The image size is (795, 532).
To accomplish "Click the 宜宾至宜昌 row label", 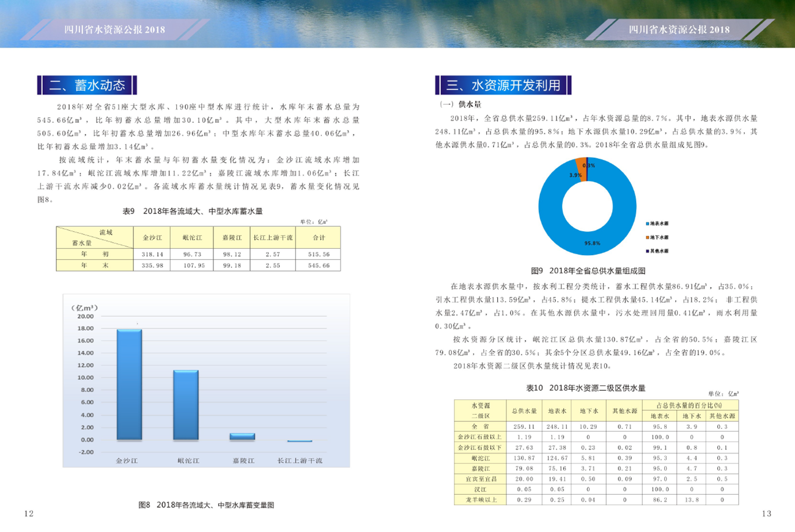I will [x=480, y=479].
